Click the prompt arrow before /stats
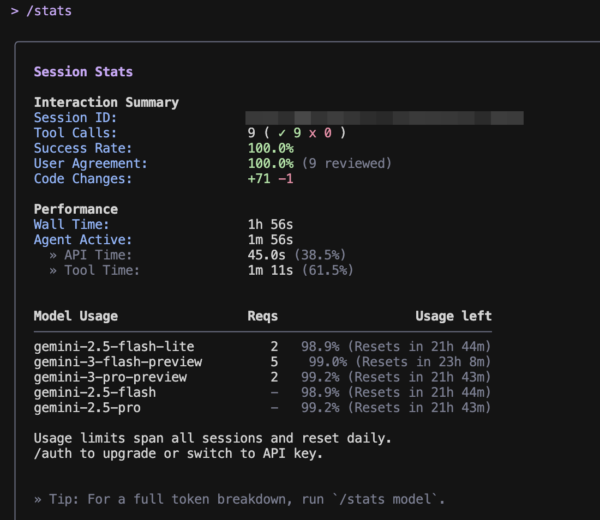Viewport: 600px width, 520px height. (15, 11)
